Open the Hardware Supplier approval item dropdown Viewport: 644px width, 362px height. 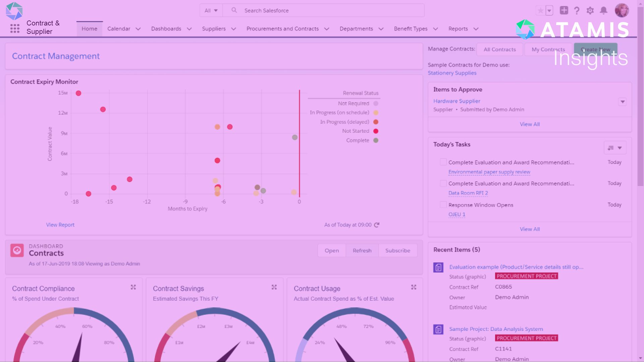click(623, 102)
